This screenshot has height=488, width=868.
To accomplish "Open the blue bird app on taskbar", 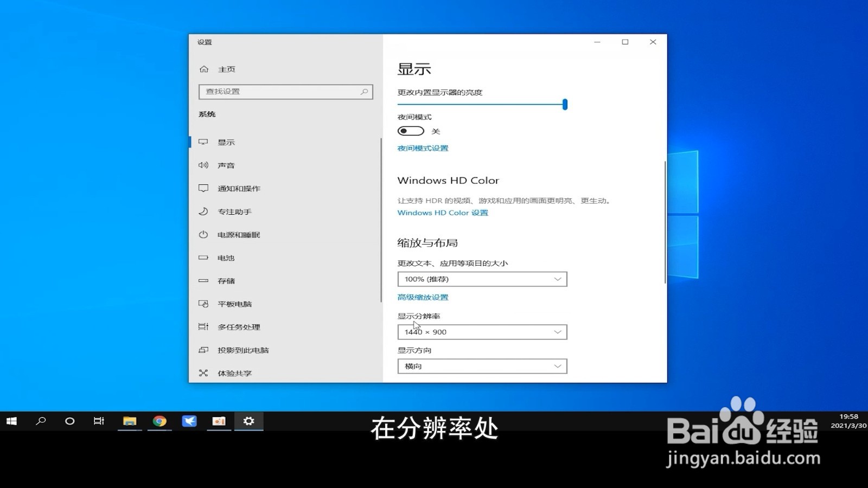I will pyautogui.click(x=189, y=421).
